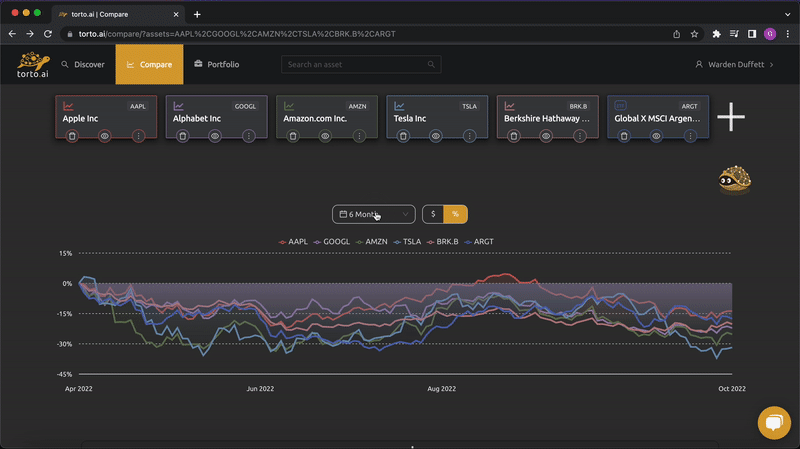Click the ETF badge on ARGT card

click(x=620, y=106)
